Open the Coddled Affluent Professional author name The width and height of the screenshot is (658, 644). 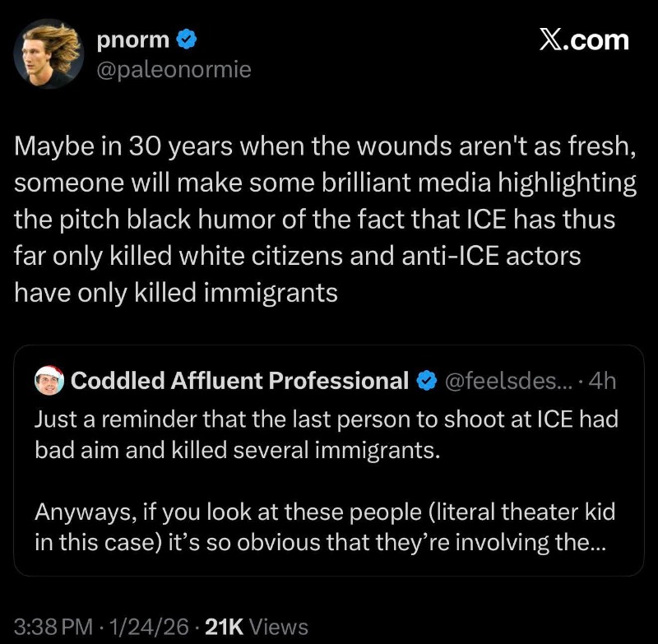(239, 381)
